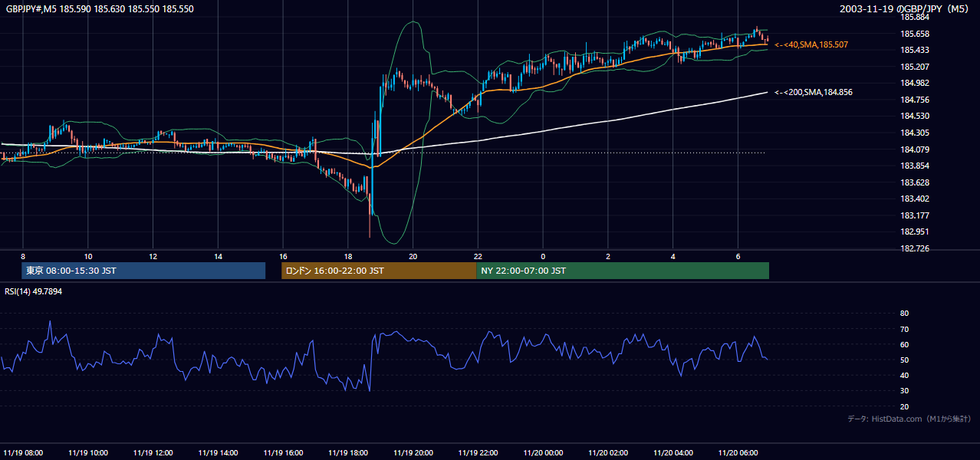Click the hour label 10 on time axis
980x460 pixels.
point(88,256)
